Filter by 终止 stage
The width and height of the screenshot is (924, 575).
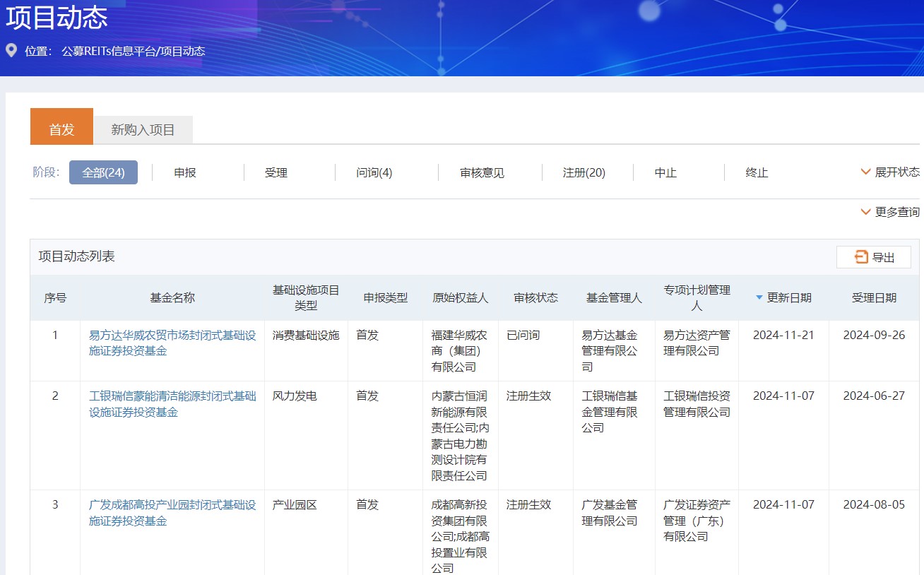coord(757,173)
